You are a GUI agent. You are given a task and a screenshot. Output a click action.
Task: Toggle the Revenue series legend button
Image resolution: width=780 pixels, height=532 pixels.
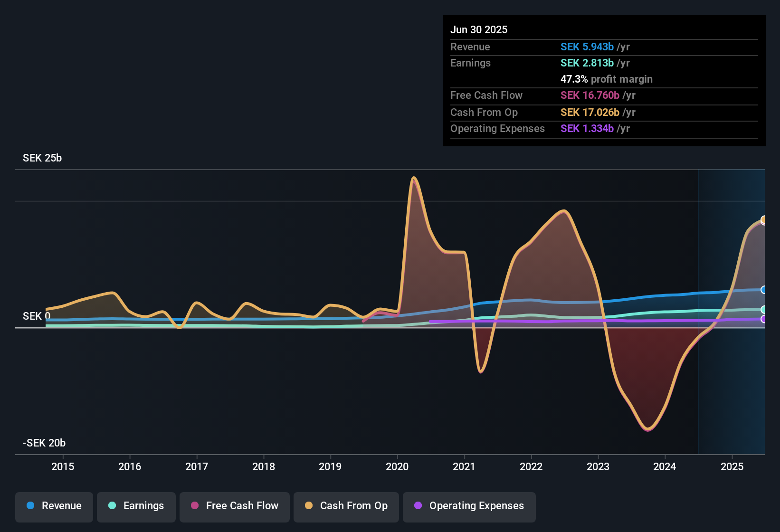[x=54, y=506]
